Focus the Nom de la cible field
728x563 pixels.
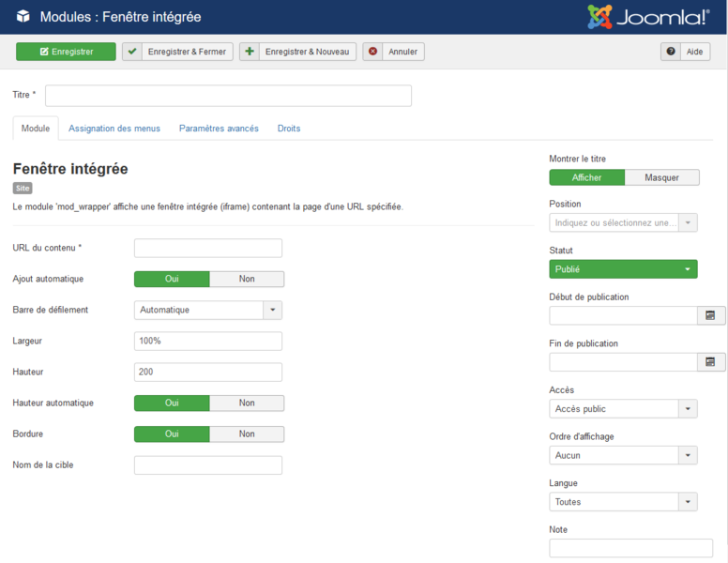(208, 465)
